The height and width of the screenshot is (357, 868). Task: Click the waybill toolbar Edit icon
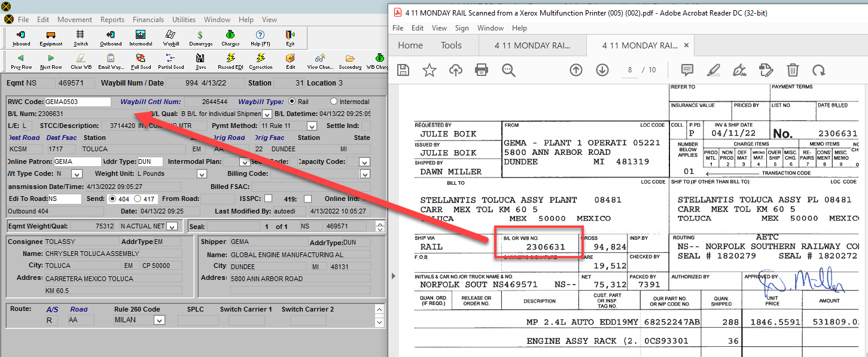point(290,62)
